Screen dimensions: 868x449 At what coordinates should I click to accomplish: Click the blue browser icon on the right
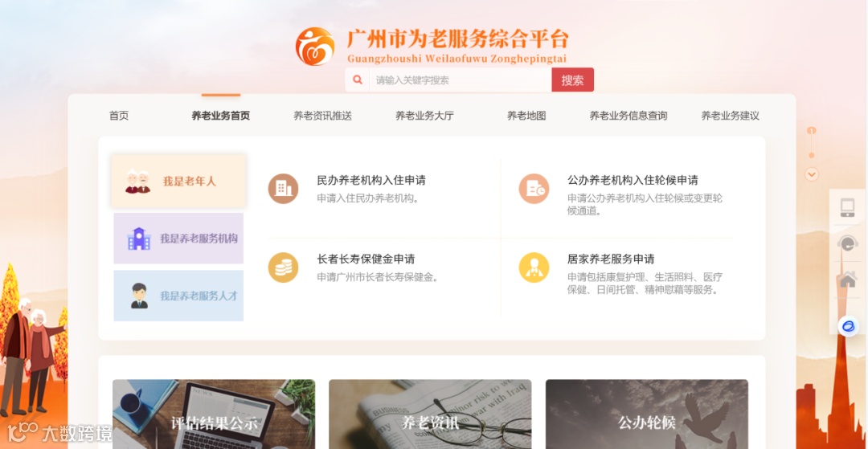848,326
